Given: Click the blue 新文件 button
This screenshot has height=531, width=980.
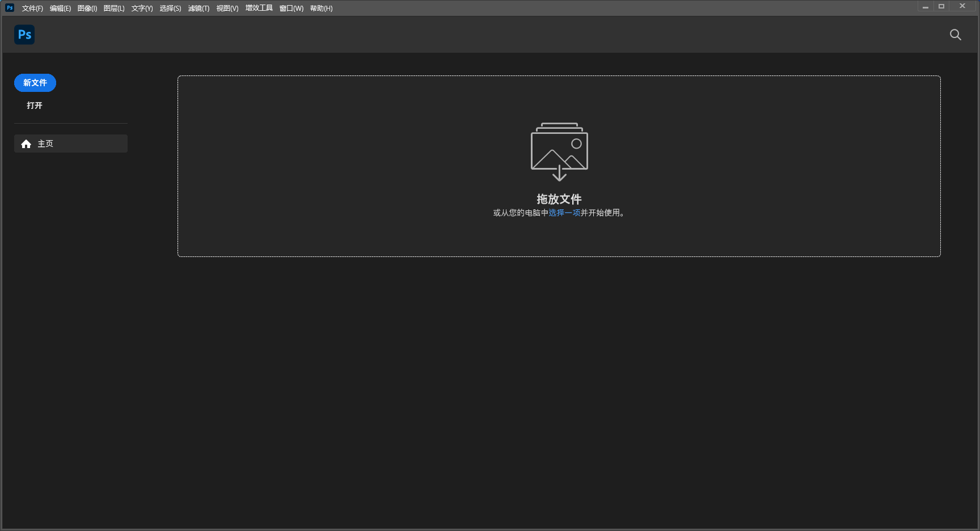Looking at the screenshot, I should [x=35, y=83].
